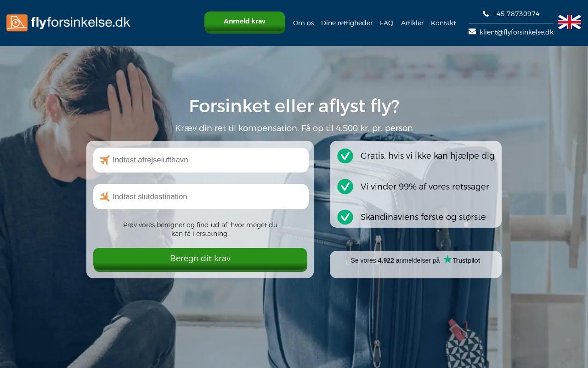The image size is (588, 368).
Task: Click the Anmeld krav button
Action: click(245, 22)
